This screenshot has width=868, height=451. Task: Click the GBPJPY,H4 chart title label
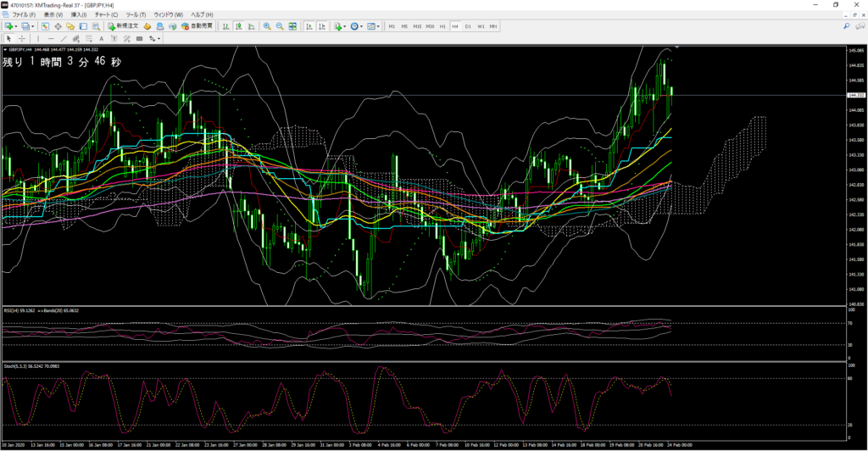(20, 49)
